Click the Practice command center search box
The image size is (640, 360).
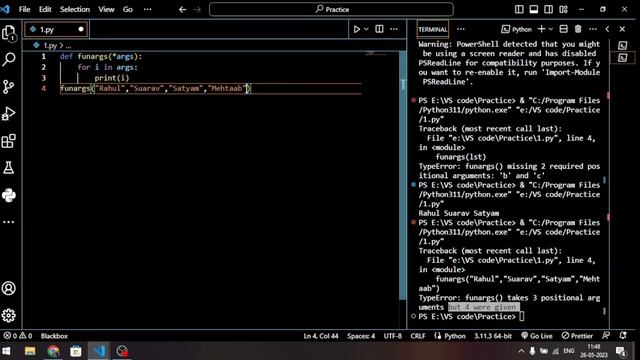[331, 9]
